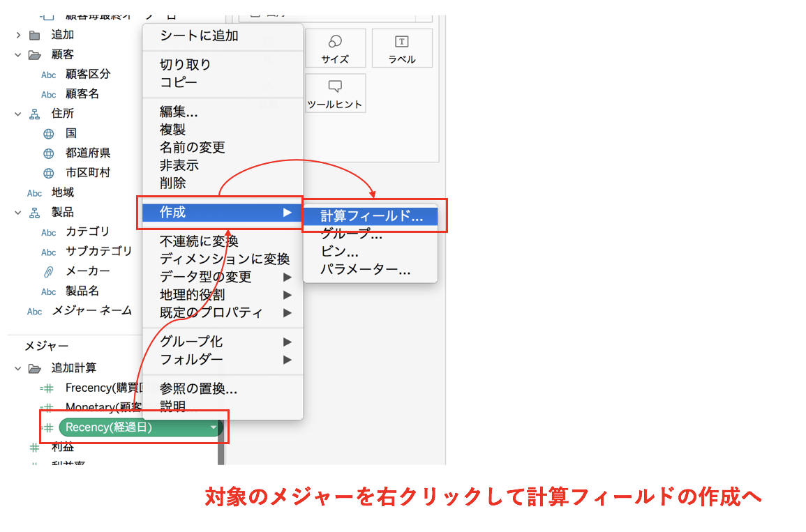Click the hierarchy icon beside 製品
Screen dimensions: 806x532
[35, 213]
